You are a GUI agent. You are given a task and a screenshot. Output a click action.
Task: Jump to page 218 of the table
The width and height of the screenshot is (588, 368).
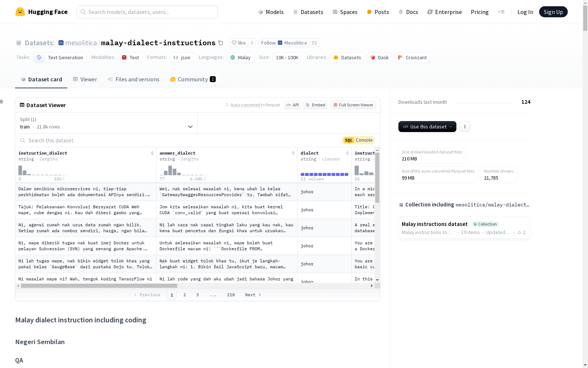231,295
